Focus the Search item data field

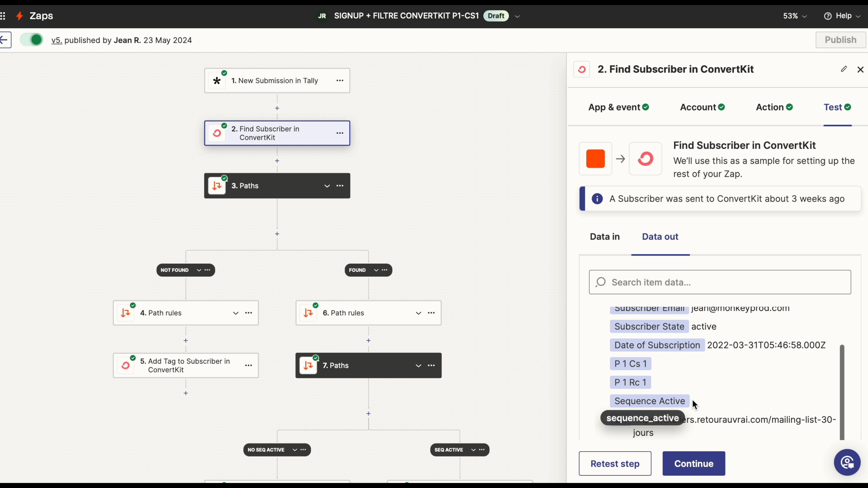click(720, 282)
